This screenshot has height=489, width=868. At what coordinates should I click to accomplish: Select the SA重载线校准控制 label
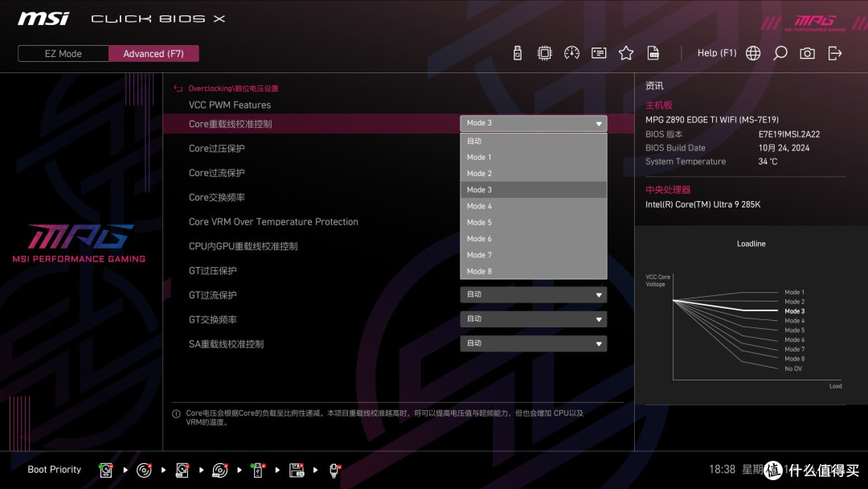[226, 344]
